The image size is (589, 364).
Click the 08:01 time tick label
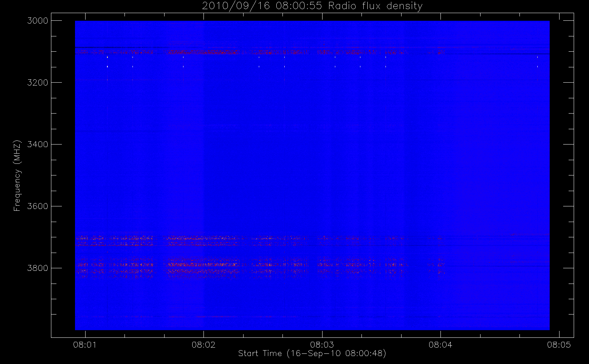click(85, 345)
